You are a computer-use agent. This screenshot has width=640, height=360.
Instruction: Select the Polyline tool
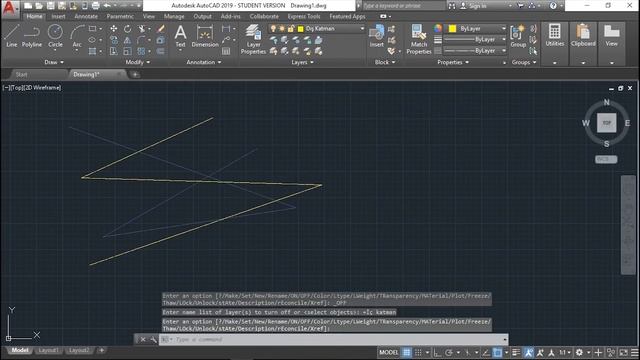pyautogui.click(x=31, y=36)
